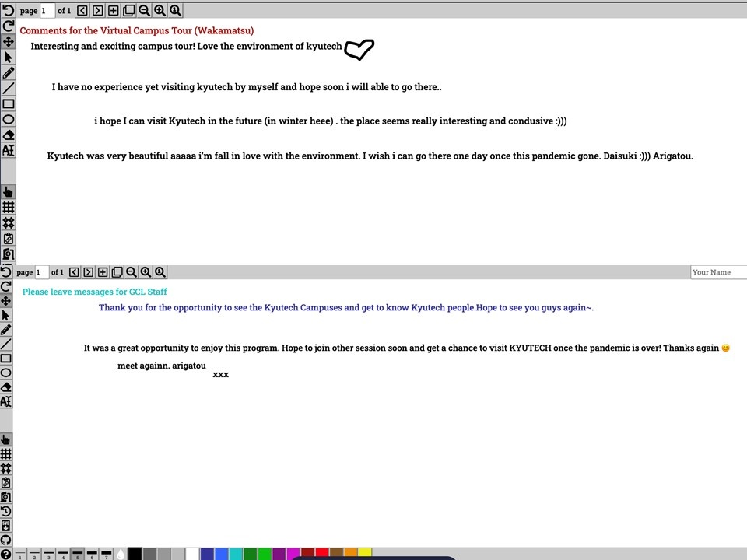Copy board link via clipboard icon on GCL Staff board

point(5,482)
